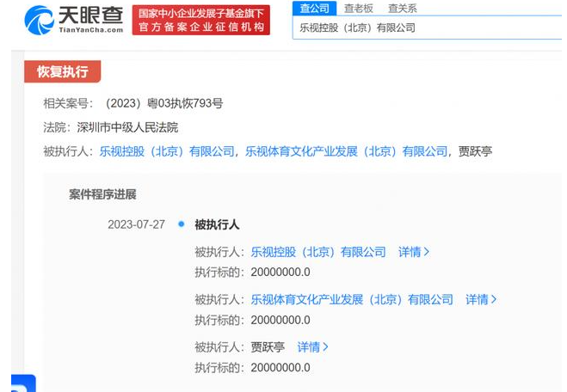
Task: Open 详情 next to 乐视控股 in progress
Action: point(414,252)
